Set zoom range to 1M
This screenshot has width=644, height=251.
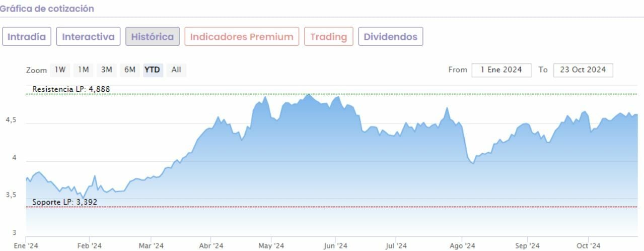point(83,70)
